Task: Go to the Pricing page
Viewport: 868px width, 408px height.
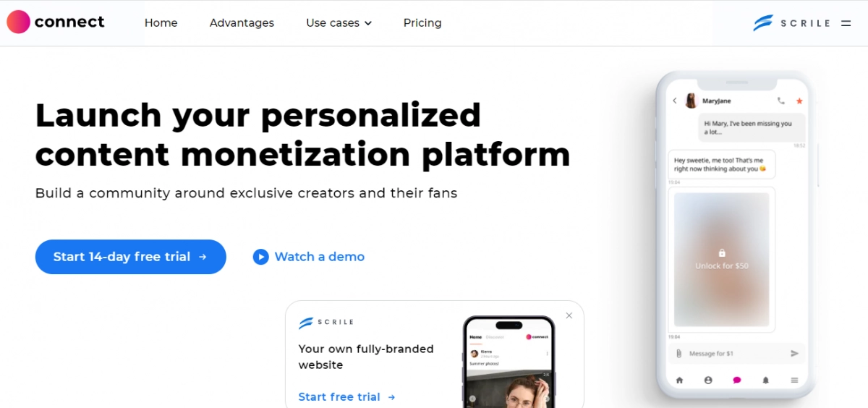Action: [422, 23]
